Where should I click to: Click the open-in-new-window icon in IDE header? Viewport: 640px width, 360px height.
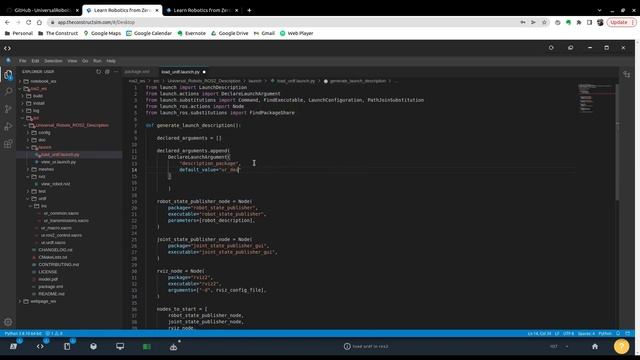click(x=571, y=48)
